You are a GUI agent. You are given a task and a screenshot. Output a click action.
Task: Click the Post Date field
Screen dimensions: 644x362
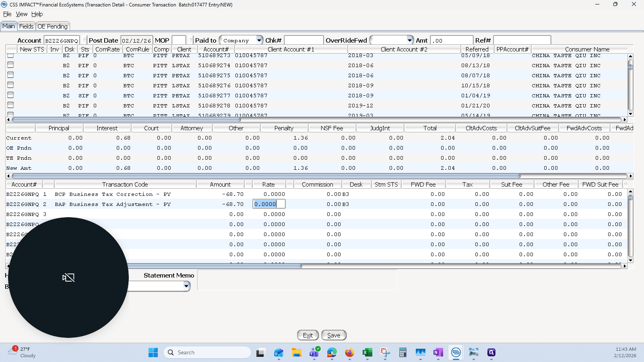(136, 40)
